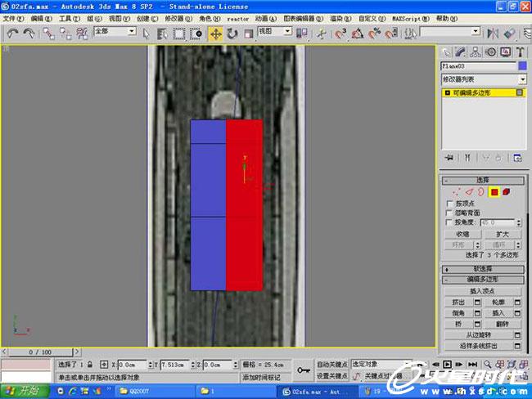Click the 插入顶点 button
532x399 pixels.
pos(482,291)
